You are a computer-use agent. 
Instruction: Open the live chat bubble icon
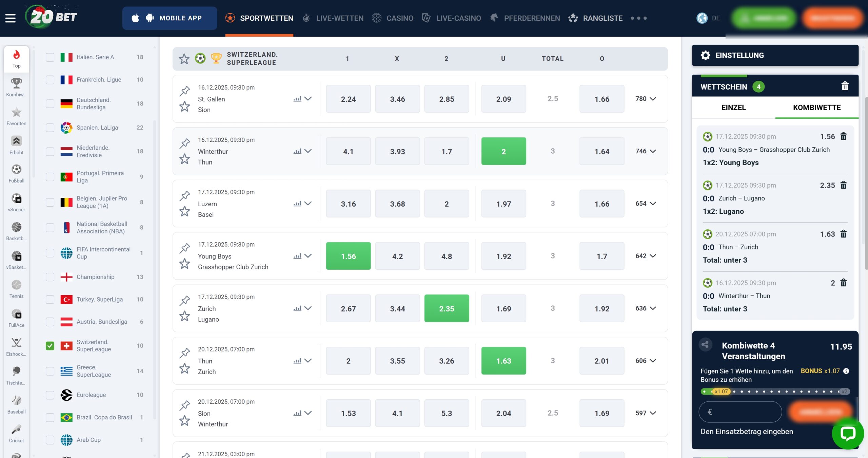[848, 433]
